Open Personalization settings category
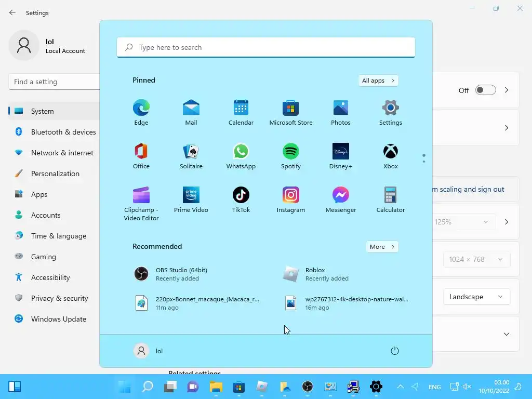 point(54,174)
